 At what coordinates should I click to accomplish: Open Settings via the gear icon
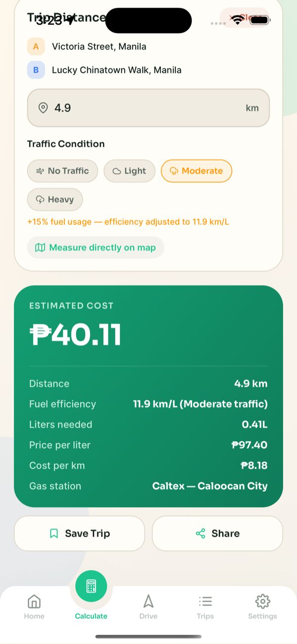click(262, 601)
